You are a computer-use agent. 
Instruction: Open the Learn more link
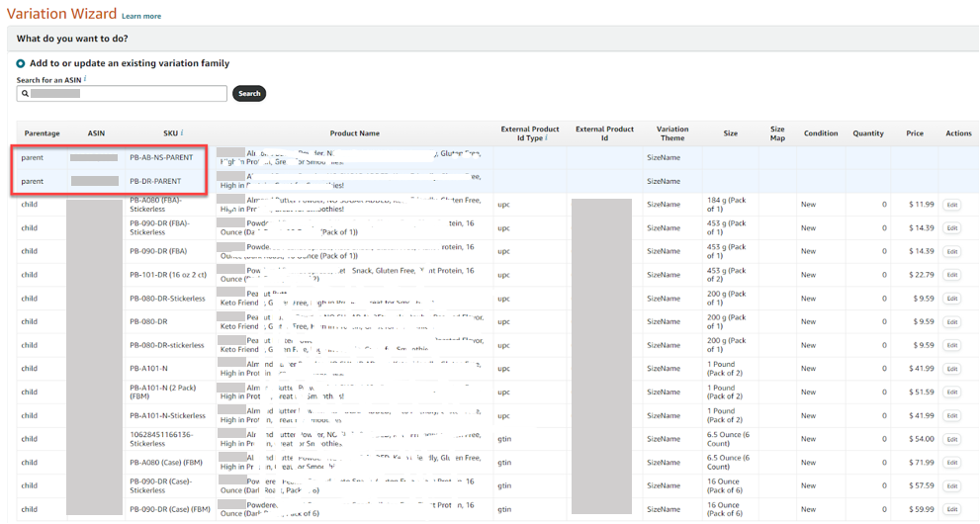(x=141, y=16)
